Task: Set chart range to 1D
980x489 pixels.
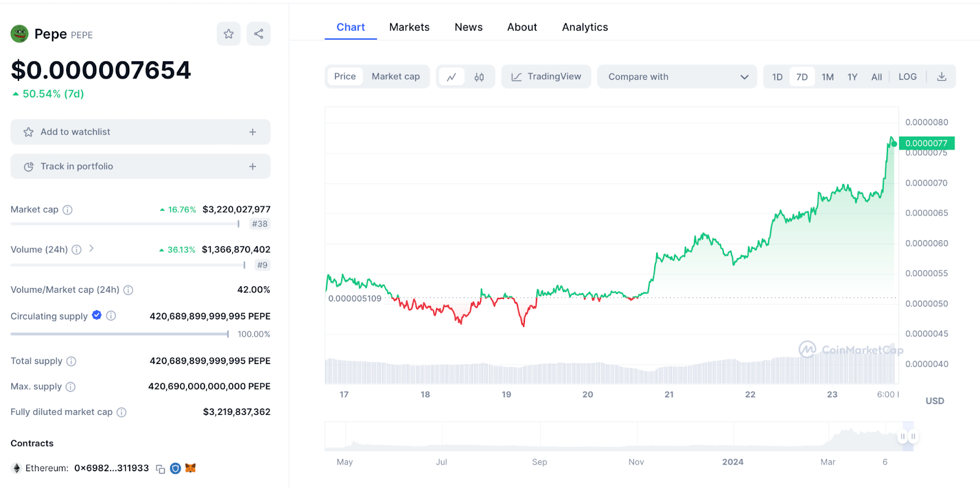Action: (777, 77)
